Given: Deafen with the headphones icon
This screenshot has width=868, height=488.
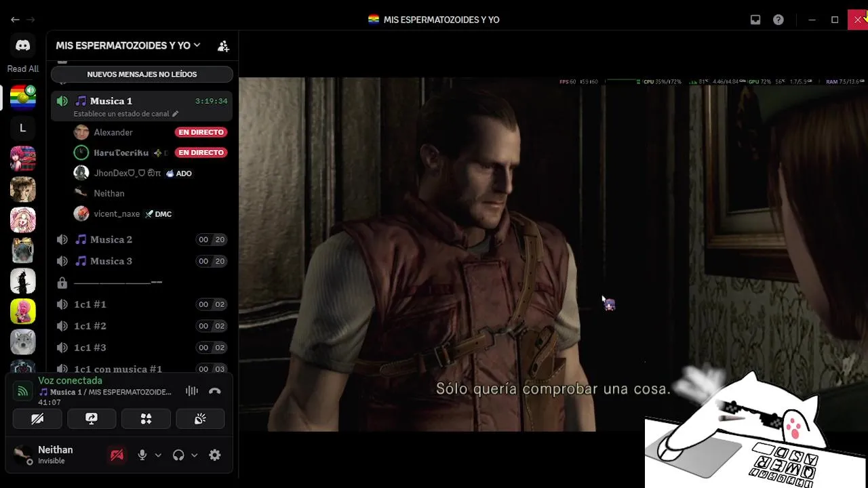Looking at the screenshot, I should click(178, 455).
